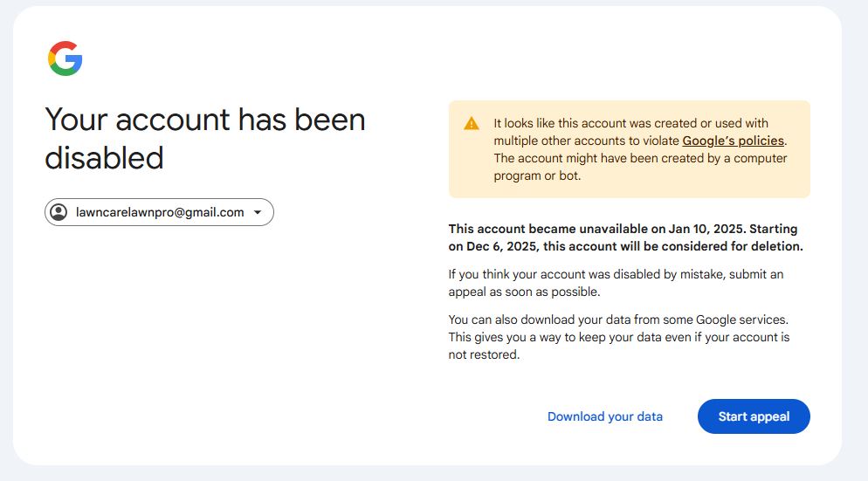The height and width of the screenshot is (481, 868).
Task: Open the Google's policies link
Action: click(x=733, y=141)
